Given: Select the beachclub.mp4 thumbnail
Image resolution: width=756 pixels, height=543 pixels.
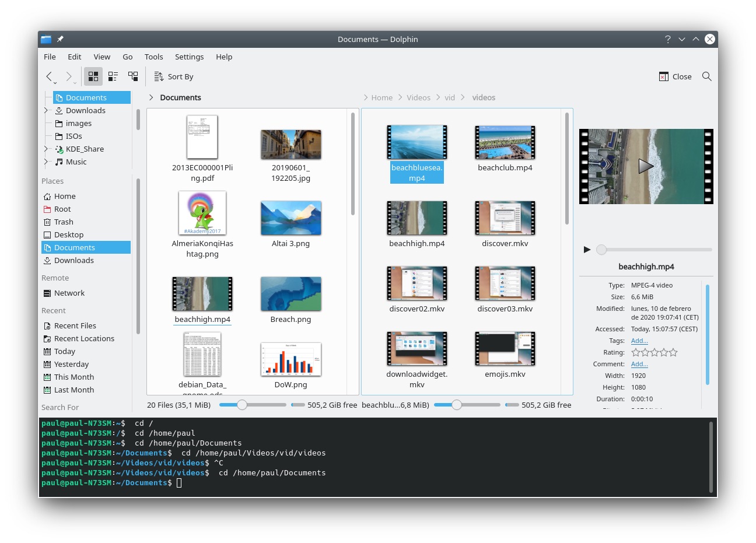Looking at the screenshot, I should pyautogui.click(x=505, y=142).
